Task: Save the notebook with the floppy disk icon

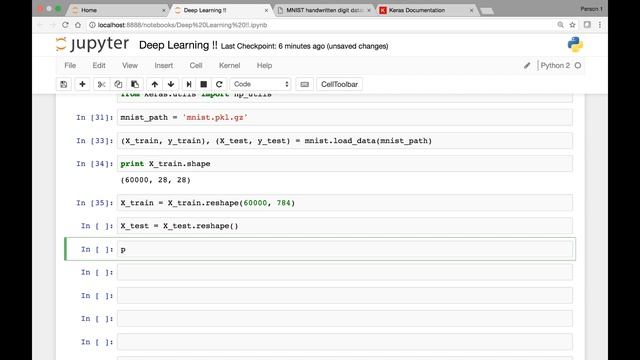Action: (x=64, y=84)
